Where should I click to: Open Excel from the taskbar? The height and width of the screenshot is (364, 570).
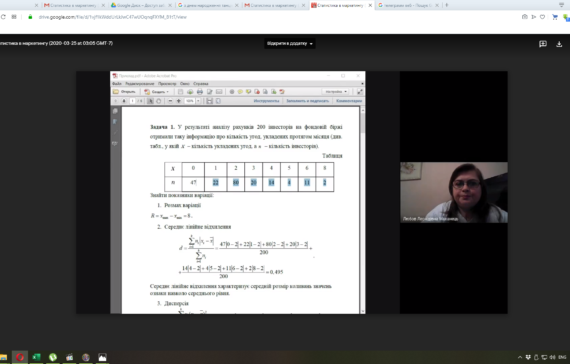tap(36, 357)
